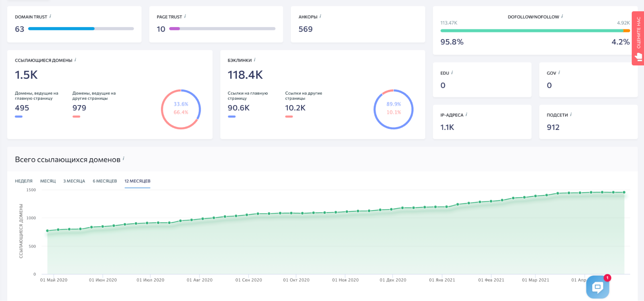Click the 01 Сен 2020 axis label
644x301 pixels.
(249, 280)
